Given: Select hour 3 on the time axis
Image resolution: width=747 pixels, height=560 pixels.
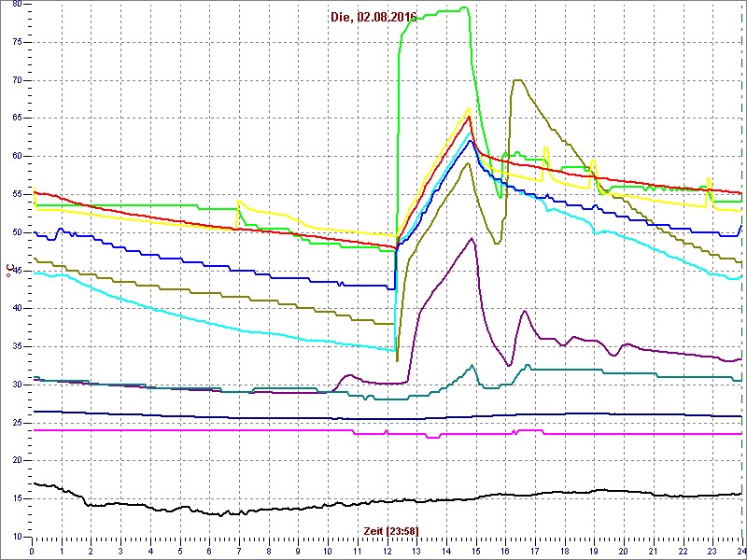Looking at the screenshot, I should [120, 551].
